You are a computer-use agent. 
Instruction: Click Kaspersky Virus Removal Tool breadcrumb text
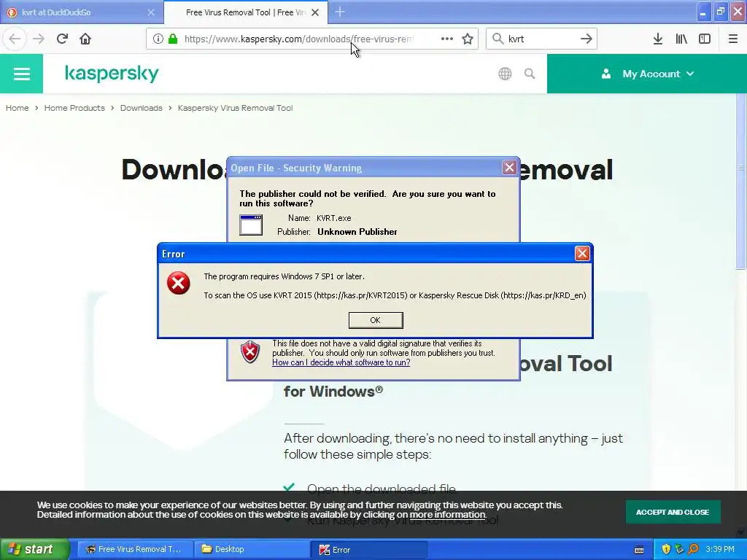point(236,108)
